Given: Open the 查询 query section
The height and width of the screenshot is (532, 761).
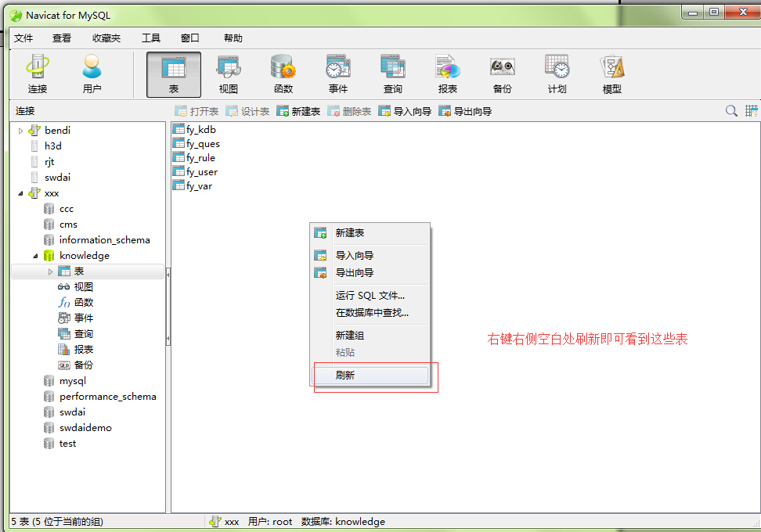Looking at the screenshot, I should tap(392, 74).
